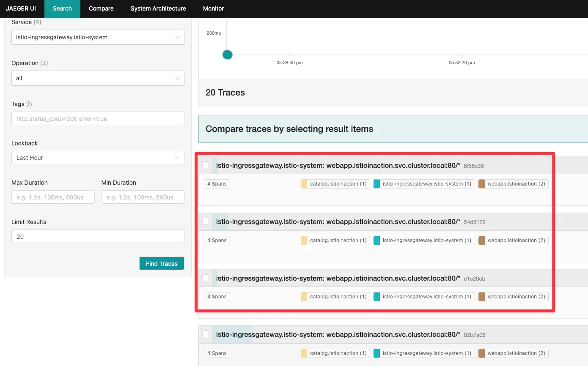The height and width of the screenshot is (366, 588).
Task: Click istio-ingressgateway.istio-system (1) tag in trace 02b7a08
Action: (x=424, y=353)
